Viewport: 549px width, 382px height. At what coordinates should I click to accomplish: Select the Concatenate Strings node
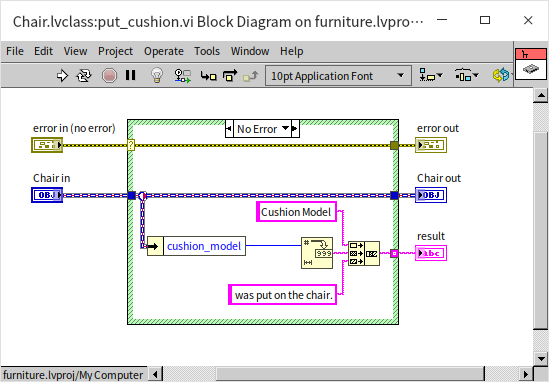coord(364,253)
